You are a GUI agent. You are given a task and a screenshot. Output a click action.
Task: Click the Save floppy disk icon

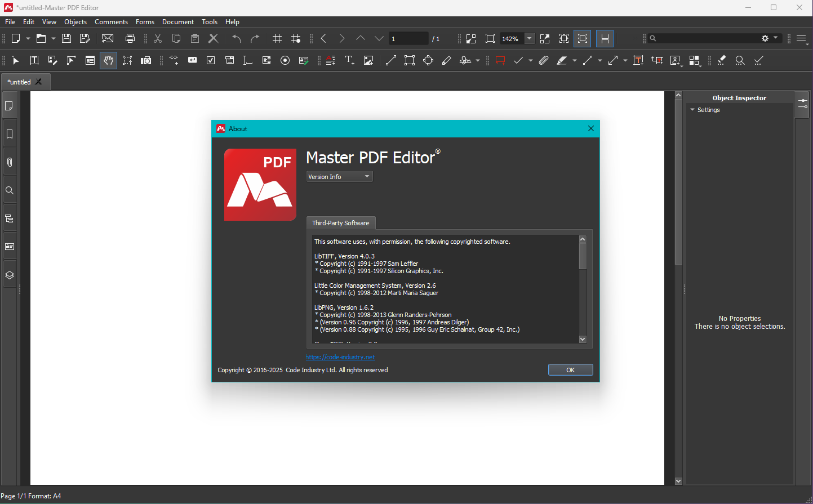[66, 38]
